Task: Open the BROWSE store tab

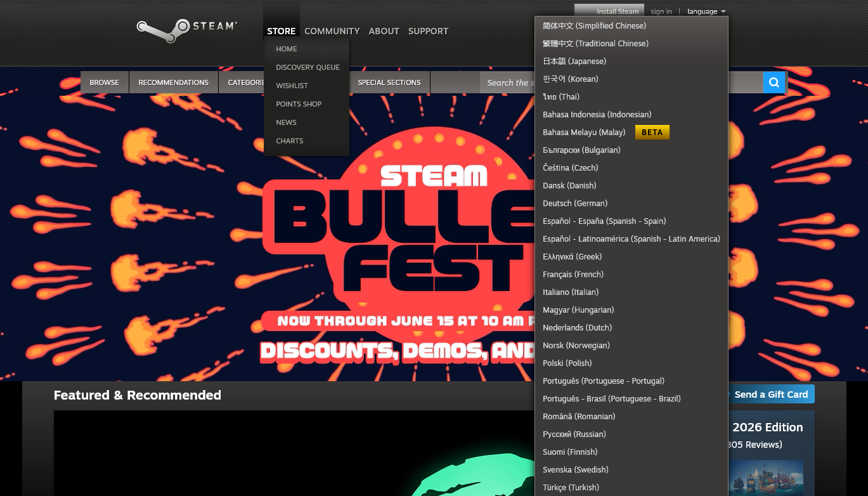Action: point(105,82)
